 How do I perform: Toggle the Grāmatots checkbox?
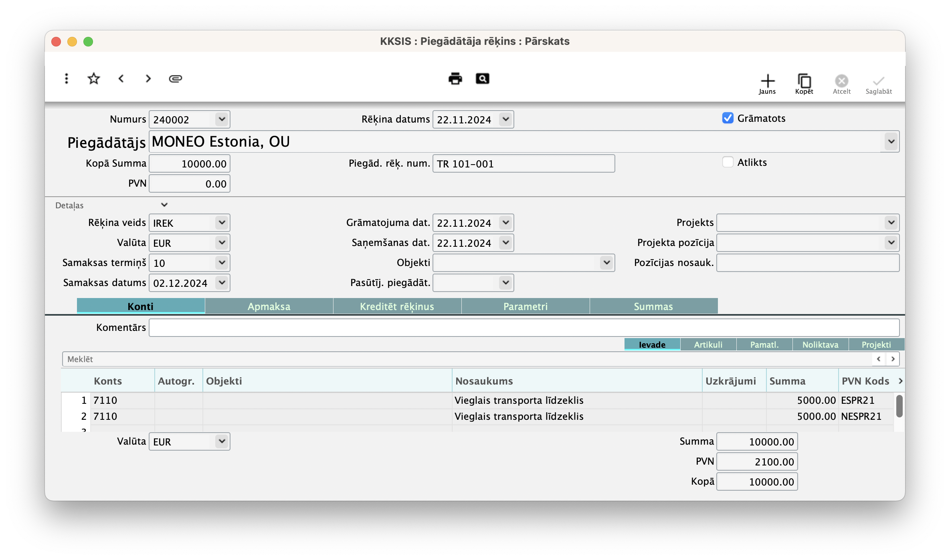pos(728,118)
